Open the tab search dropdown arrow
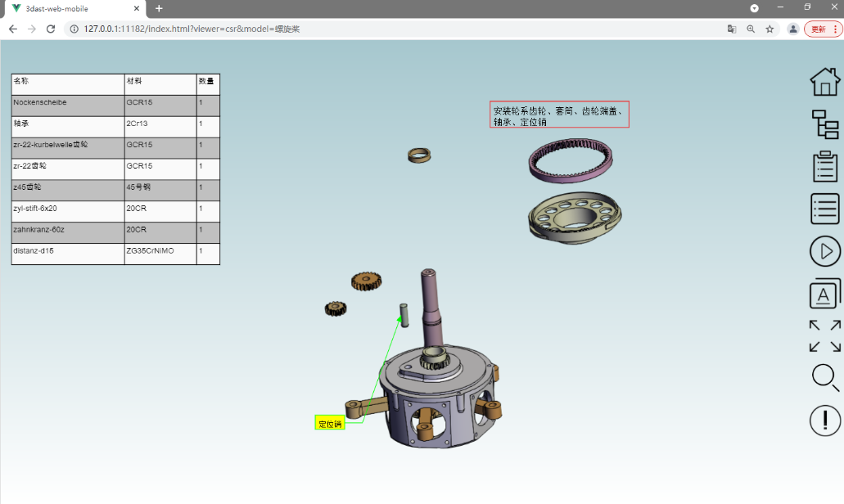 [753, 8]
